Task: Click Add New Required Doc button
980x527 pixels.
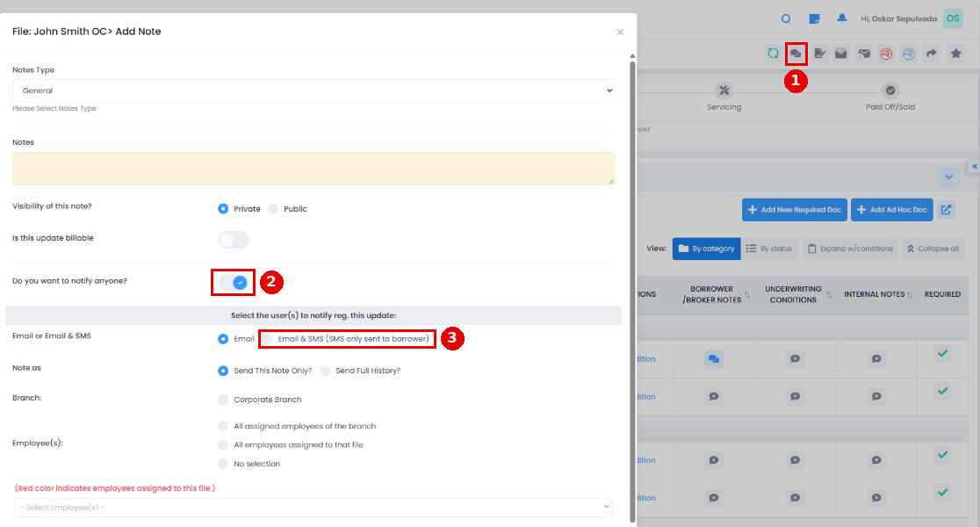Action: pyautogui.click(x=795, y=210)
